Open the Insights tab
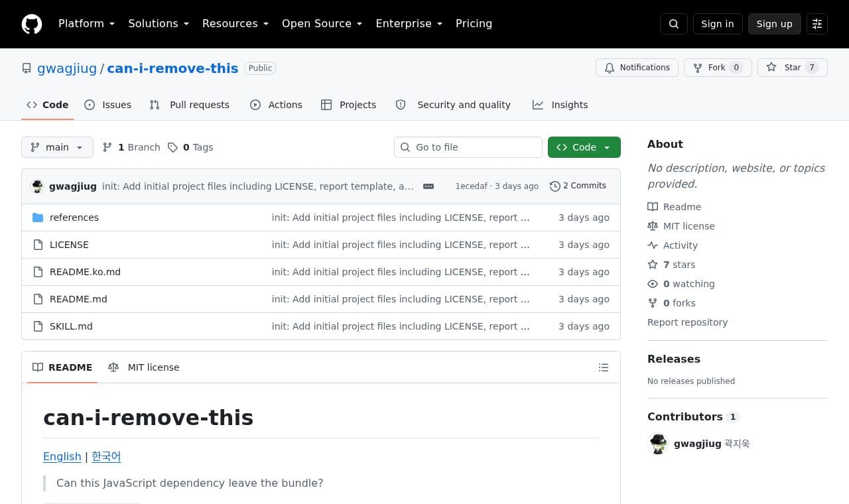This screenshot has width=849, height=504. point(560,105)
